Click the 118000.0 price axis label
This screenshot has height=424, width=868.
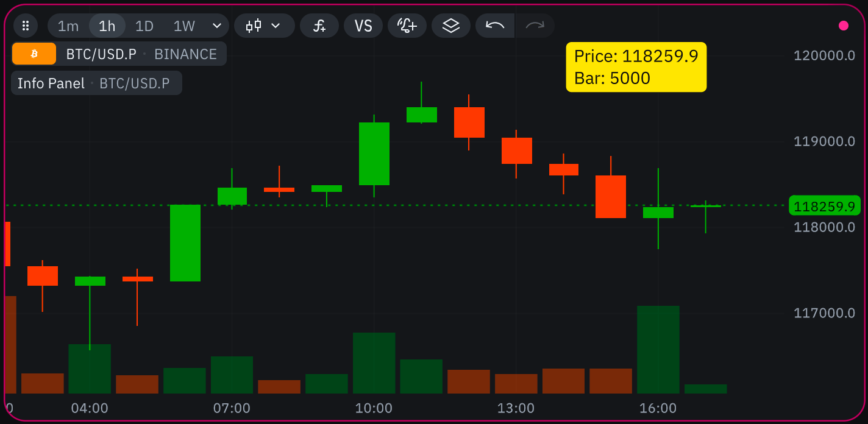pyautogui.click(x=824, y=227)
